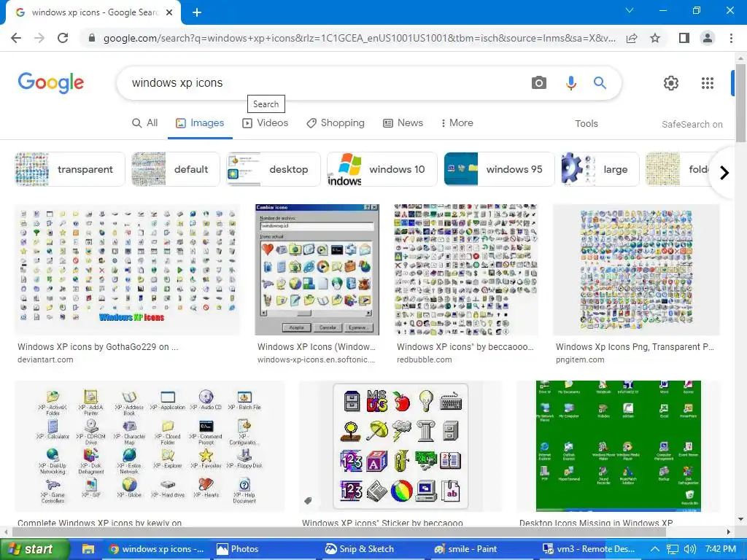Switch to vm3 Remote Desktop taskbar item
Viewport: 747px width, 560px height.
[589, 549]
